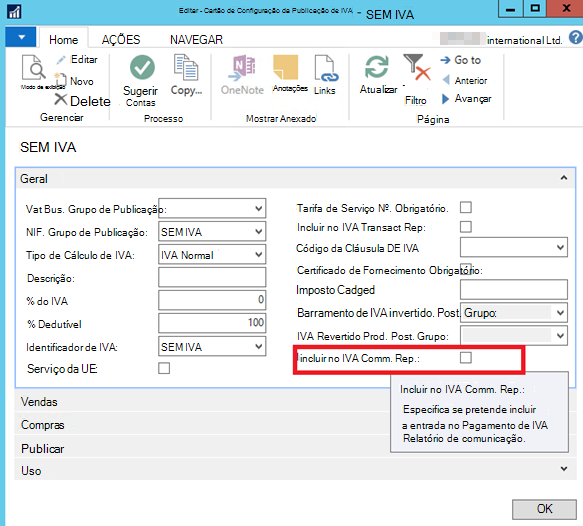This screenshot has height=526, width=583.
Task: Toggle Tarifa de Serviço Nº Obrigatório checkbox
Action: [466, 207]
